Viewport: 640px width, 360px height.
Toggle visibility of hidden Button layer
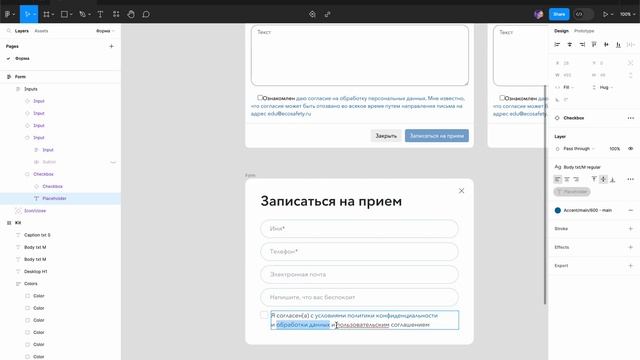pyautogui.click(x=113, y=162)
